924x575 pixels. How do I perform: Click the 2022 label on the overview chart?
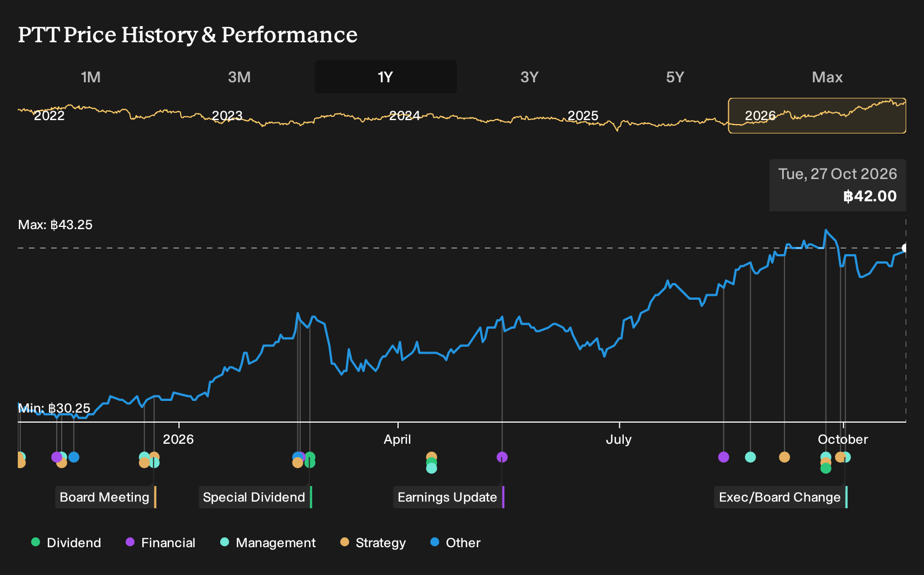[x=49, y=116]
